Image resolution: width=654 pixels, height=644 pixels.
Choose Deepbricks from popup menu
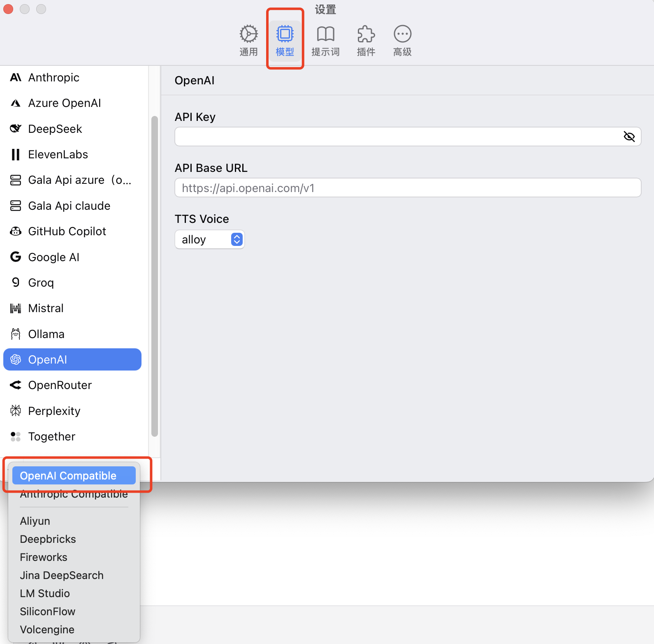click(74, 539)
